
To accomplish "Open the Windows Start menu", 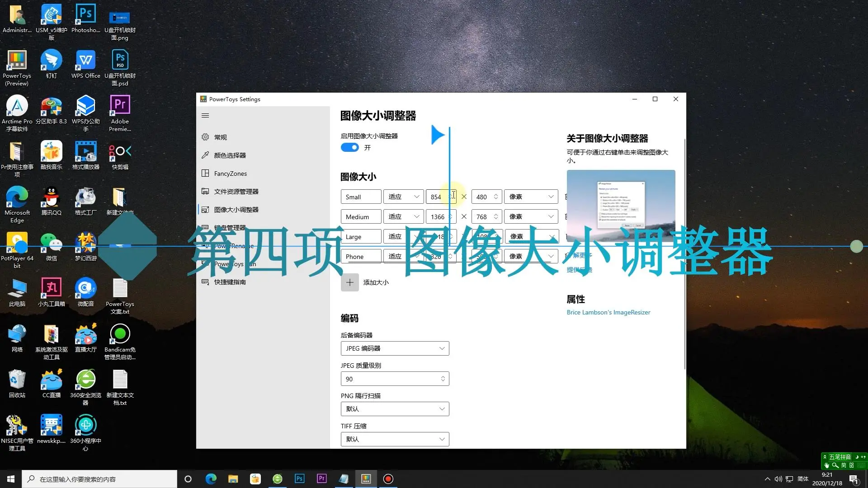I will click(x=11, y=479).
